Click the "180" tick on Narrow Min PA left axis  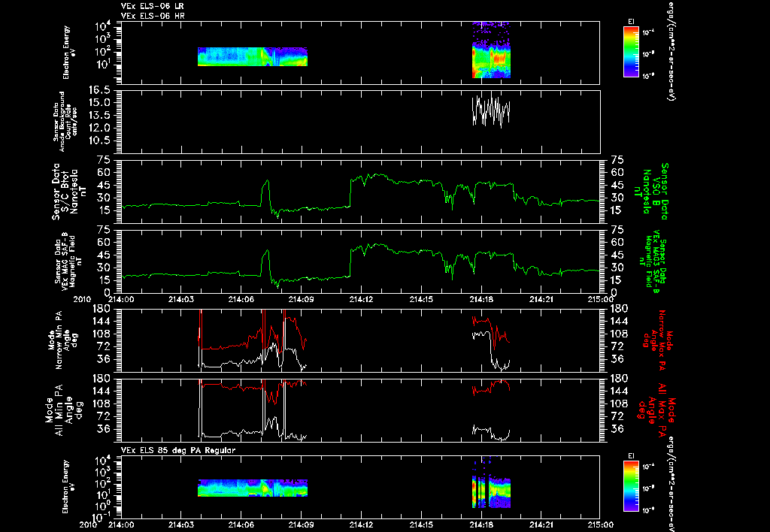(102, 309)
